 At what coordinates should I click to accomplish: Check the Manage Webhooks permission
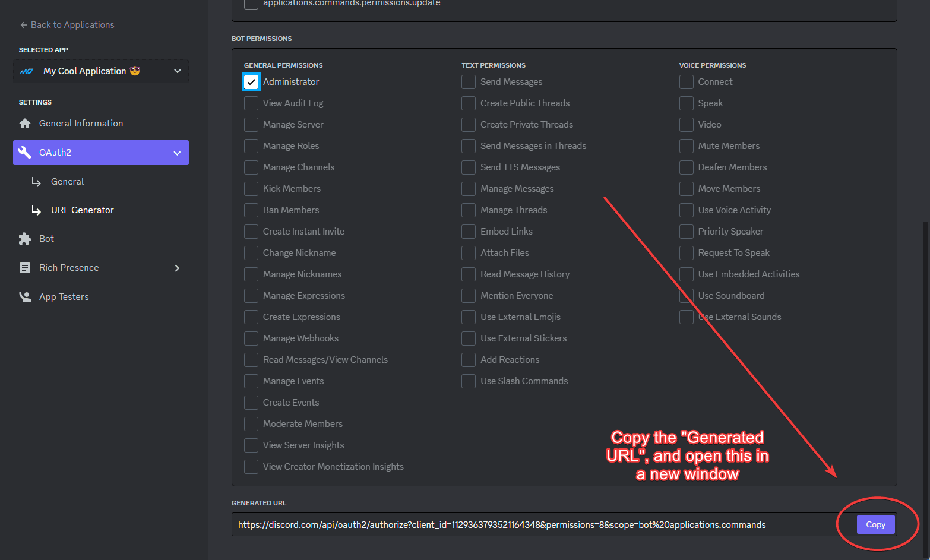pyautogui.click(x=251, y=338)
